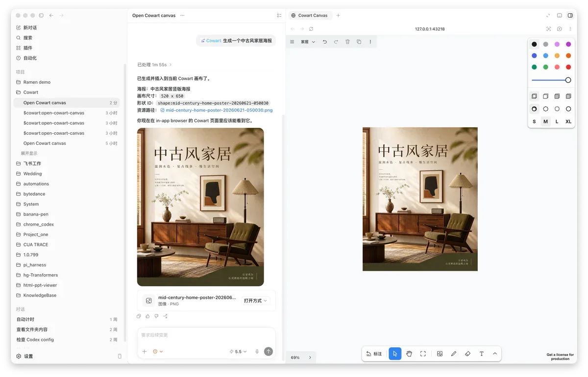Set stroke size to XL
588x377 pixels.
click(568, 121)
